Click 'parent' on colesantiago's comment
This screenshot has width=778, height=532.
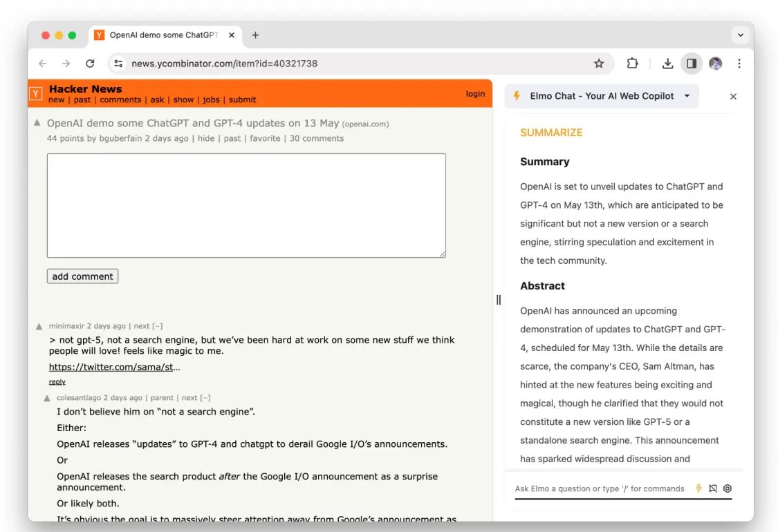click(x=162, y=398)
